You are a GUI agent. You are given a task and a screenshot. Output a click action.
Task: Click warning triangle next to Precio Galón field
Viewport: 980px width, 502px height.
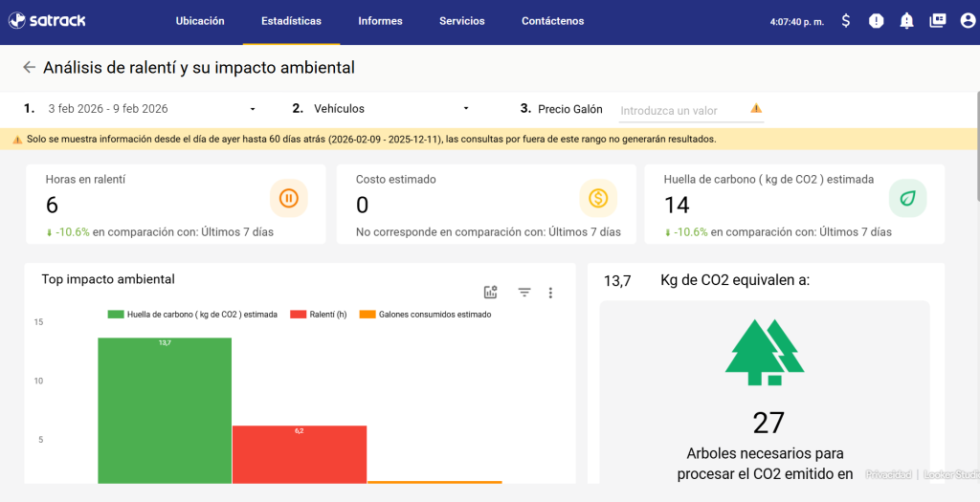pyautogui.click(x=756, y=108)
